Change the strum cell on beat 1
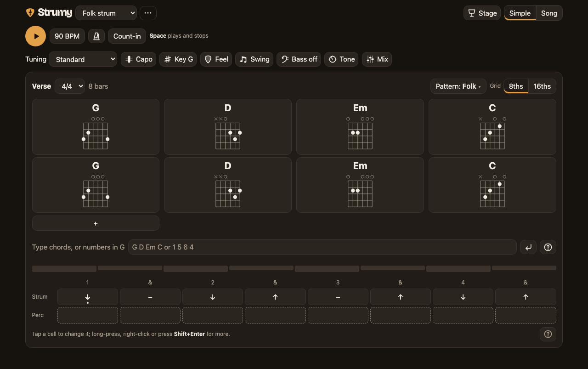The width and height of the screenshot is (588, 369). point(88,297)
